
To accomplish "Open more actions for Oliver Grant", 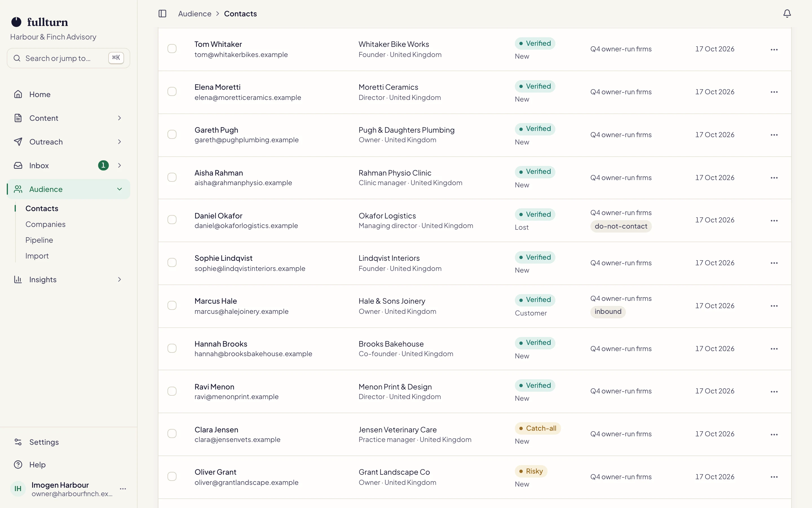I will point(774,477).
